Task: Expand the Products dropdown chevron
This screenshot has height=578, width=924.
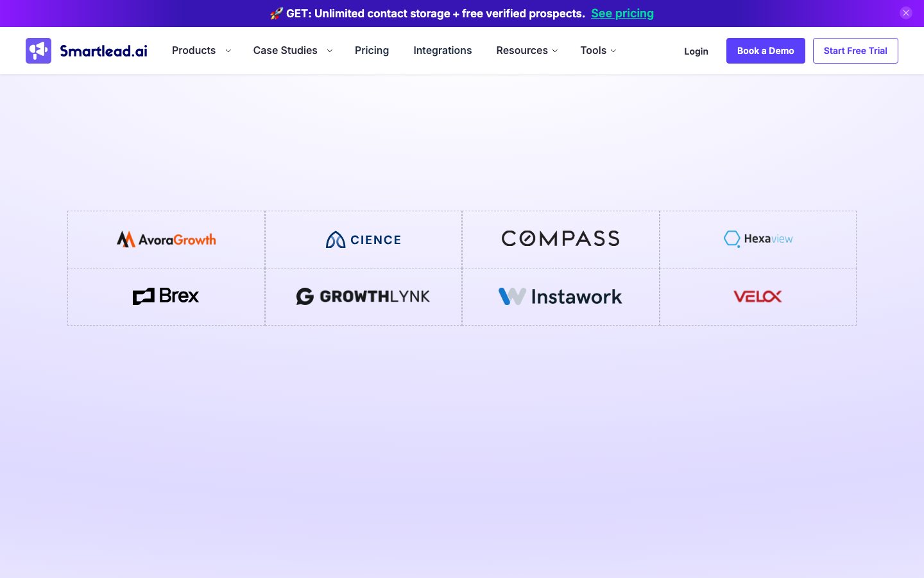Action: 228,51
